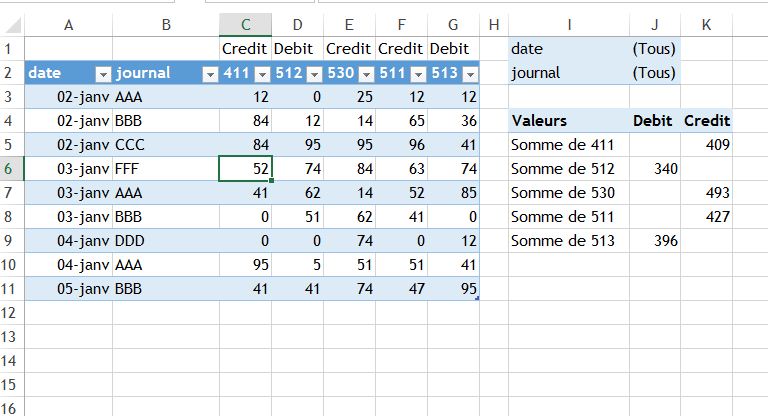Open the 411 column filter dropdown
Viewport: 768px width, 416px height.
pos(263,74)
